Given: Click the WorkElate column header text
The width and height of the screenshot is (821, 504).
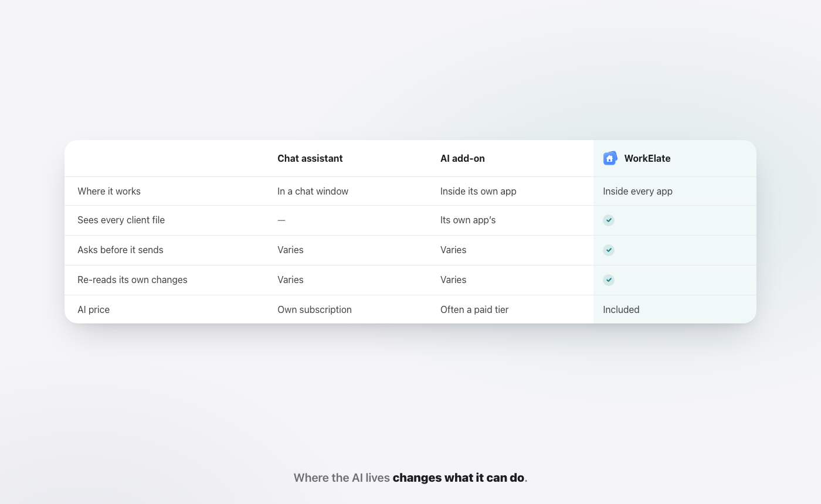Looking at the screenshot, I should (x=647, y=158).
